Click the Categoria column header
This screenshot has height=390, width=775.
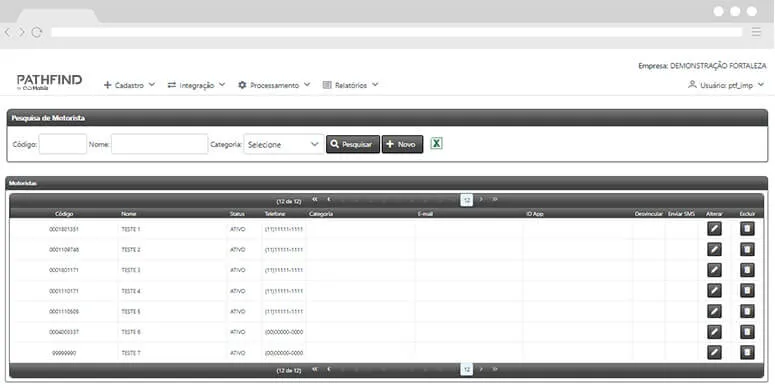pyautogui.click(x=321, y=214)
